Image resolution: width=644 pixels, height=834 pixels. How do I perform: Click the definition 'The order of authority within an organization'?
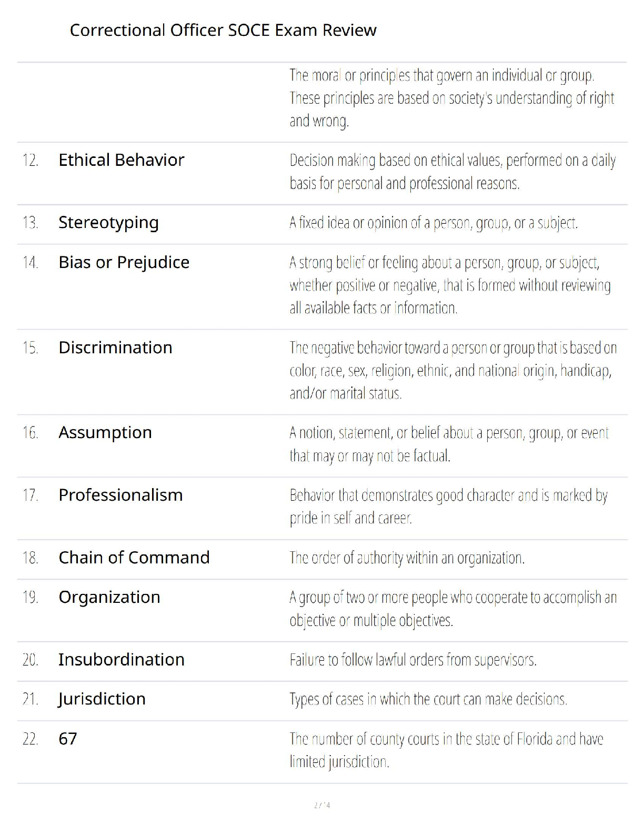[407, 558]
